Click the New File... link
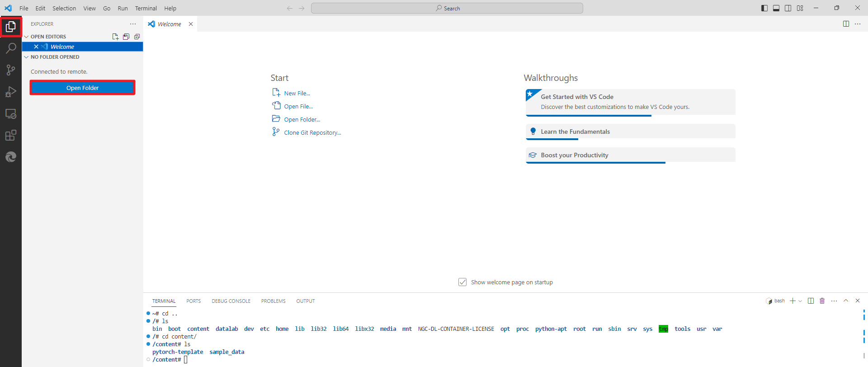The image size is (868, 367). tap(297, 93)
